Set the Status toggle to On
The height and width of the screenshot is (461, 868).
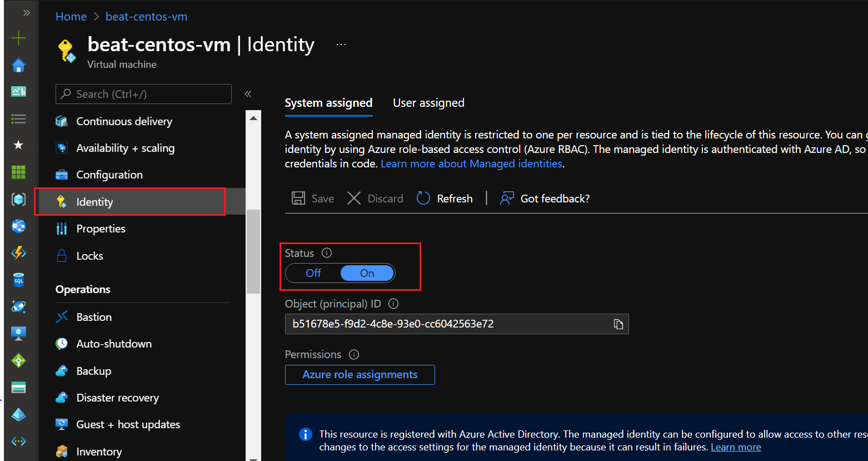(x=367, y=273)
